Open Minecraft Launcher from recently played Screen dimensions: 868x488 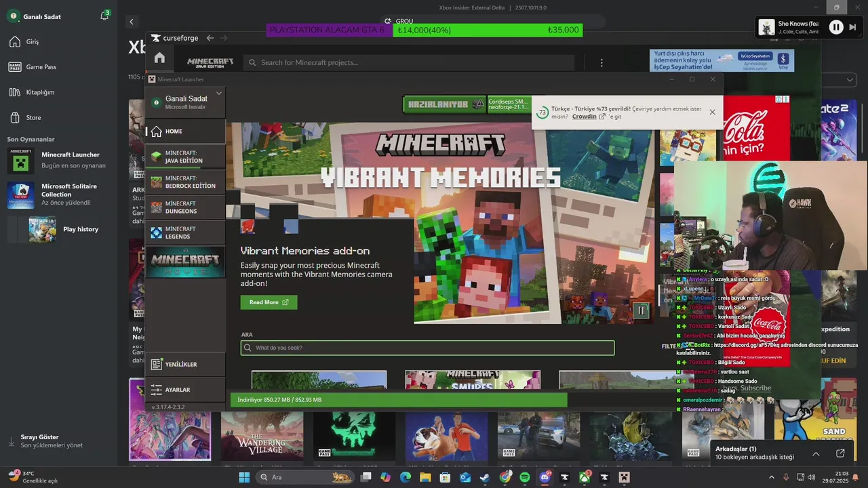(x=57, y=160)
